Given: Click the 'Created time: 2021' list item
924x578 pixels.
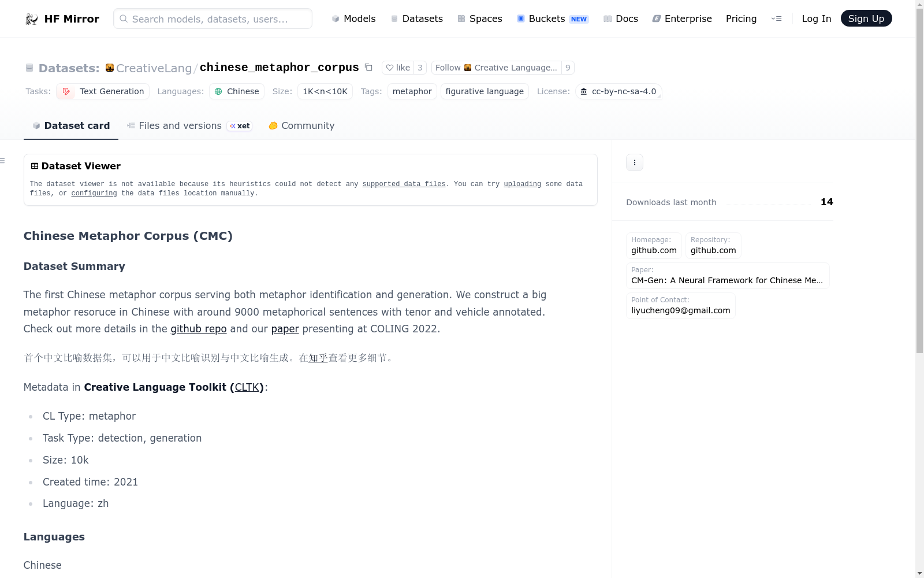Looking at the screenshot, I should (x=91, y=482).
